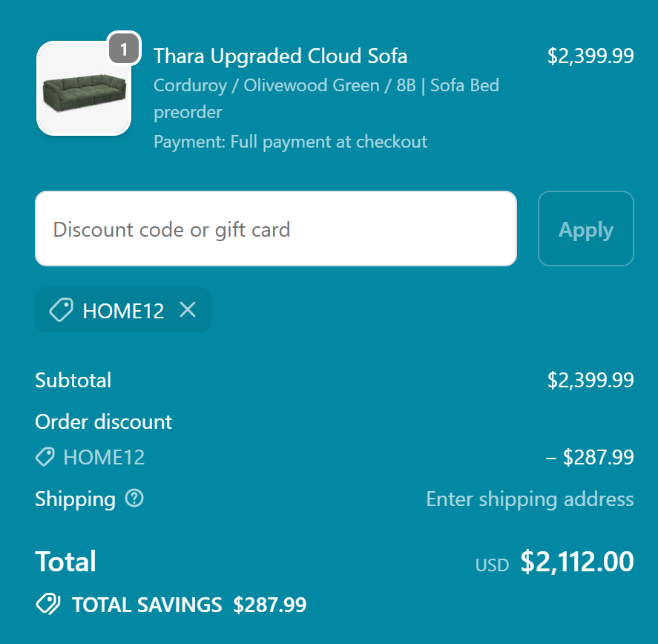Click Enter shipping address link
658x644 pixels.
[x=530, y=499]
